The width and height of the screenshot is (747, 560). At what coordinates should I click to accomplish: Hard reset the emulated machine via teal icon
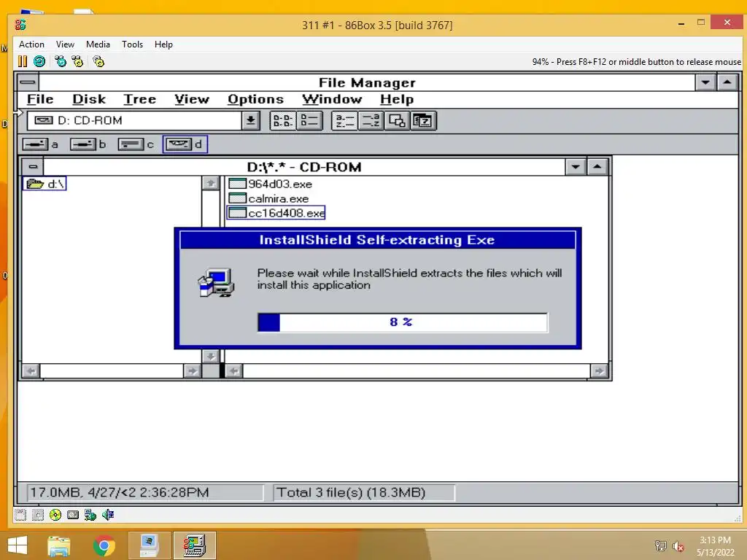click(x=39, y=61)
